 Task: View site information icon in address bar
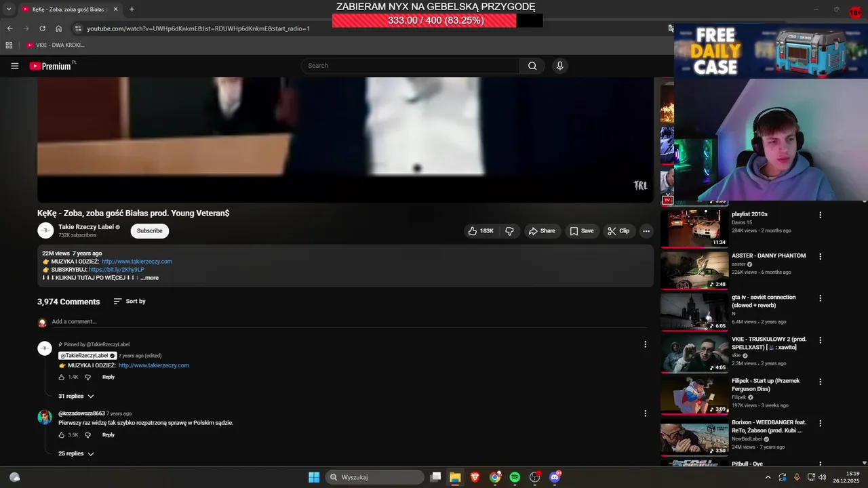78,28
